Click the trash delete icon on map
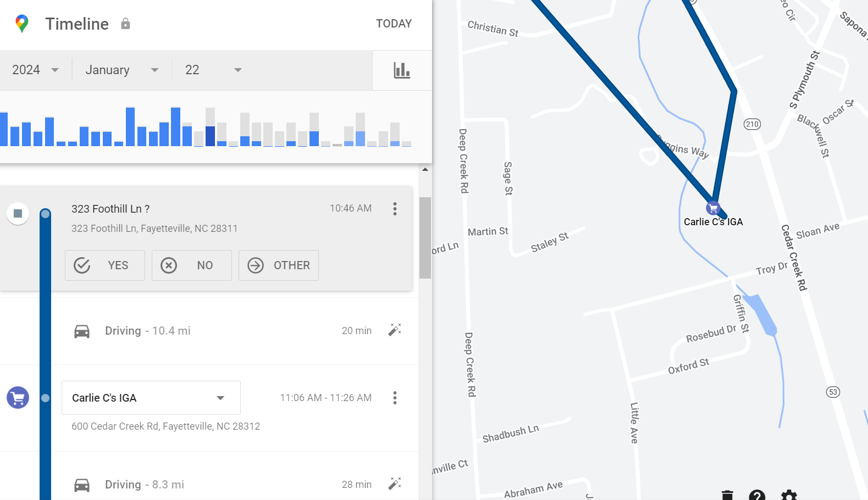Screen dimensions: 868x500 [727, 495]
